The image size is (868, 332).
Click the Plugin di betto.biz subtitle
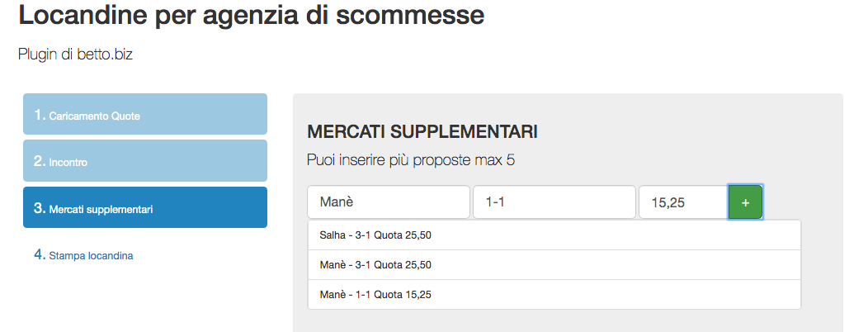tap(75, 55)
